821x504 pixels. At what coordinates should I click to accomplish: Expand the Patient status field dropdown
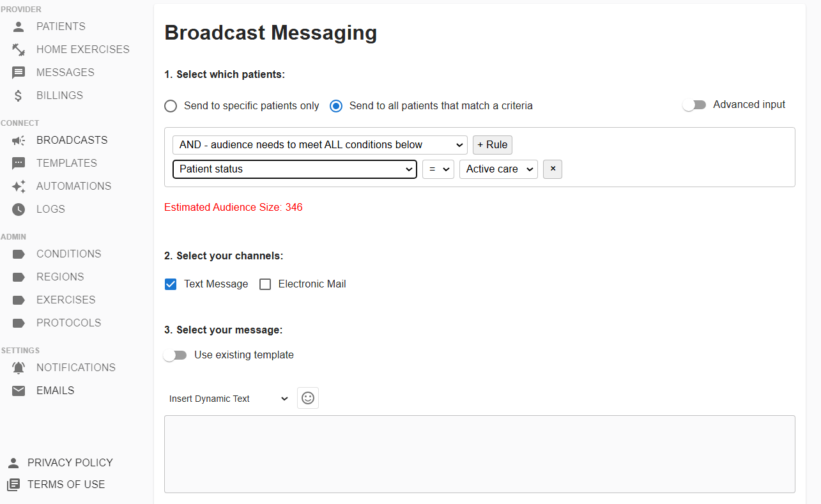[295, 169]
